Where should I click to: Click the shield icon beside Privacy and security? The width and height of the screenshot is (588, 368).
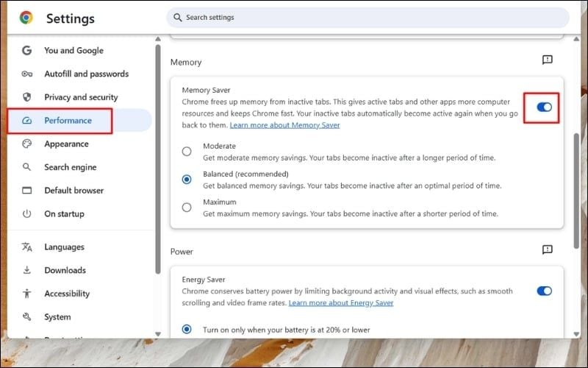click(x=26, y=97)
